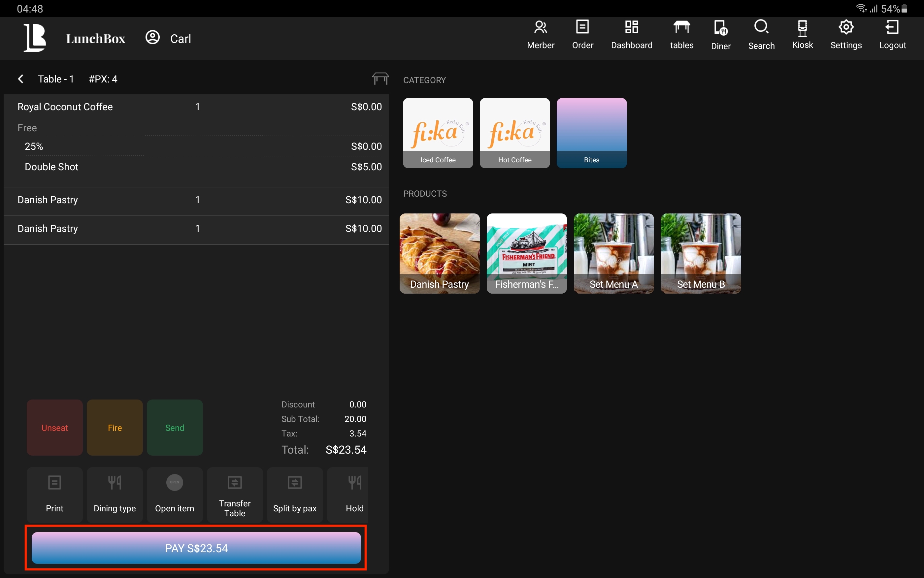The width and height of the screenshot is (924, 578).
Task: Open the Merber members icon
Action: click(x=540, y=34)
